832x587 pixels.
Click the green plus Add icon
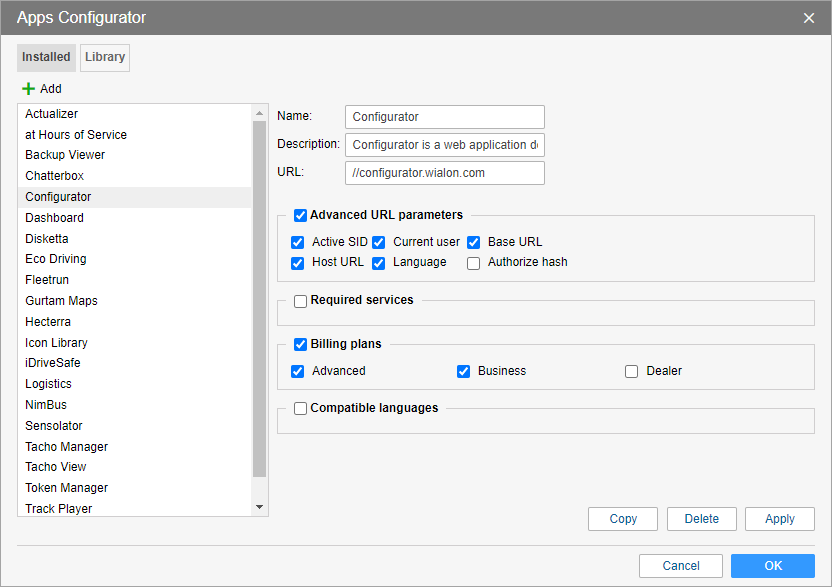coord(28,89)
